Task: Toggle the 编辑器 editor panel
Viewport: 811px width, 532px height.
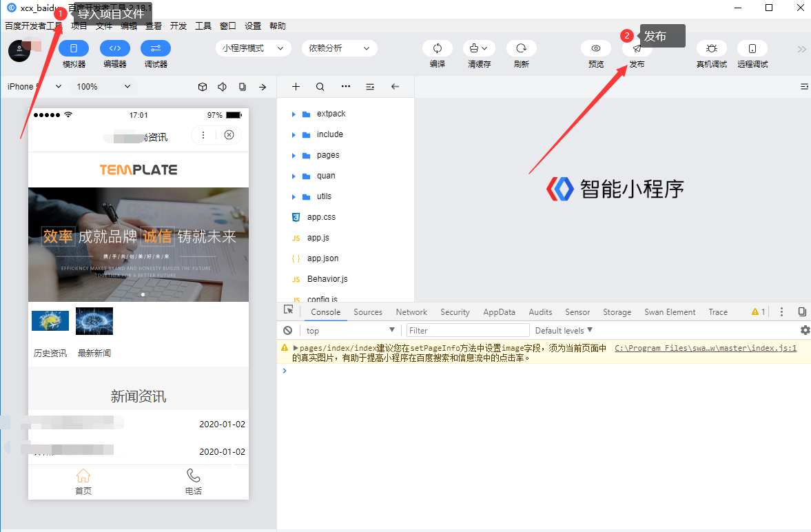Action: coord(115,48)
